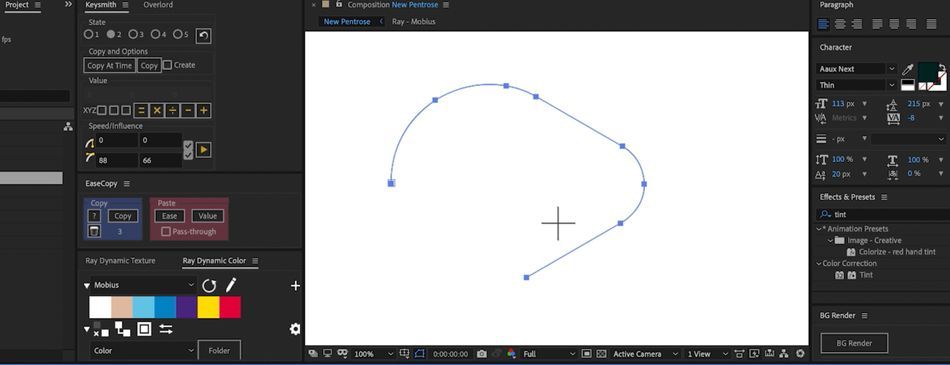Click the pencil edit palette icon
This screenshot has width=950, height=365.
coord(231,285)
